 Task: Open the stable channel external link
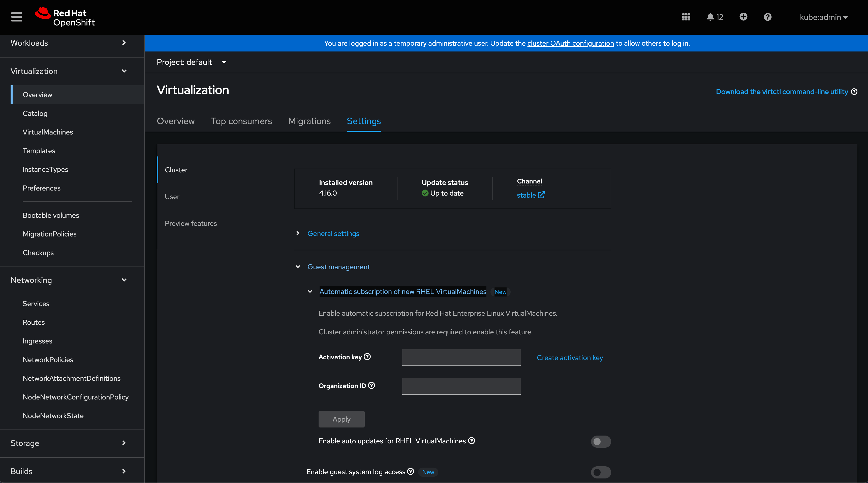coord(530,195)
